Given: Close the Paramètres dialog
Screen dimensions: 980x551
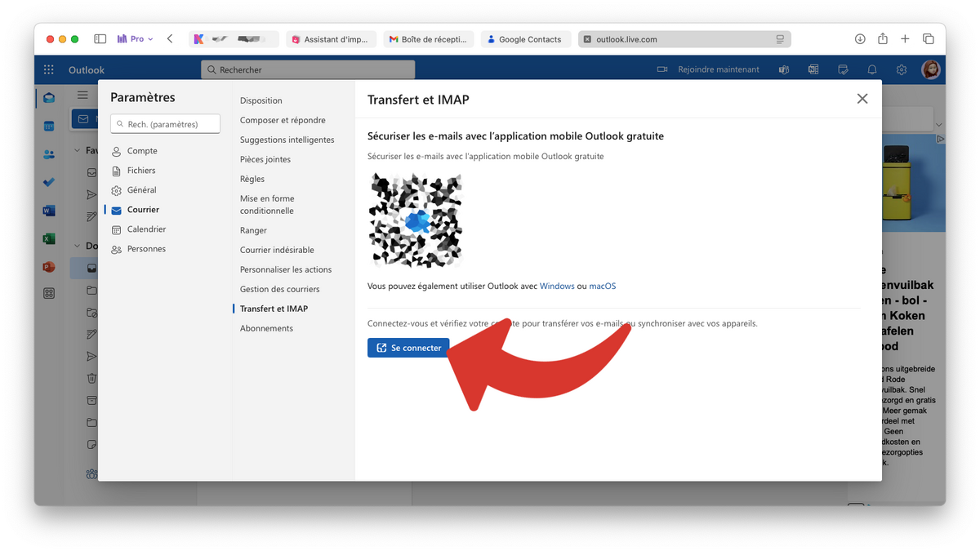Looking at the screenshot, I should [862, 99].
